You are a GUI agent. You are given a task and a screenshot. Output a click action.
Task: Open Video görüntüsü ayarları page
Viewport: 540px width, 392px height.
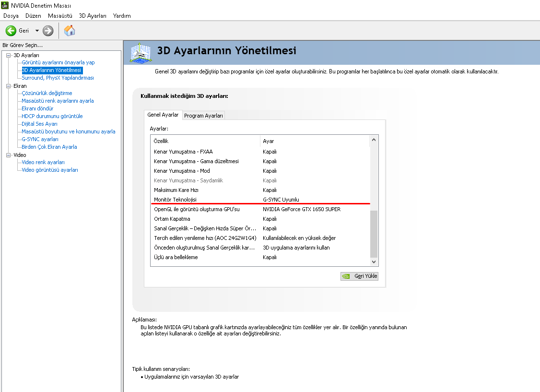(50, 170)
